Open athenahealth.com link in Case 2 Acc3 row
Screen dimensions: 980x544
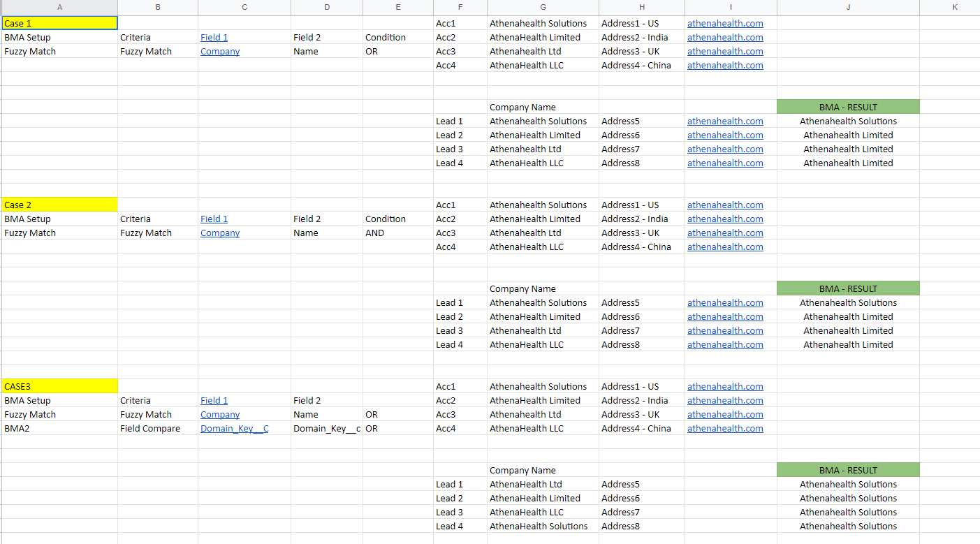click(725, 233)
